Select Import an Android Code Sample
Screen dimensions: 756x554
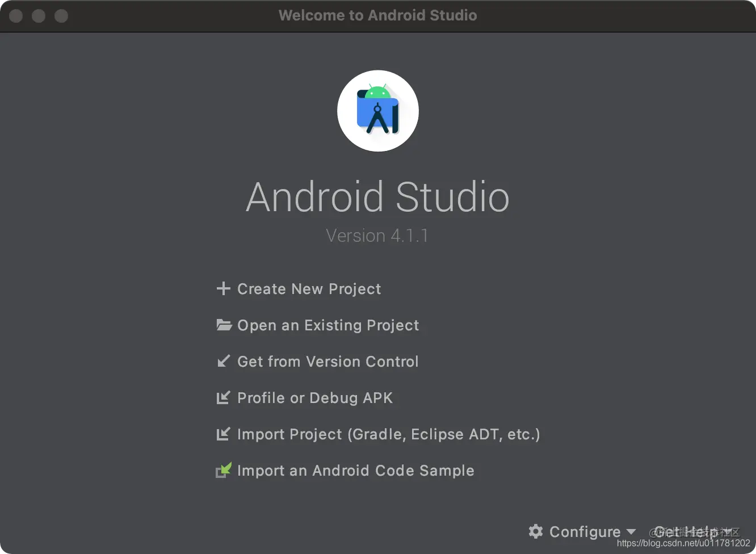(355, 471)
